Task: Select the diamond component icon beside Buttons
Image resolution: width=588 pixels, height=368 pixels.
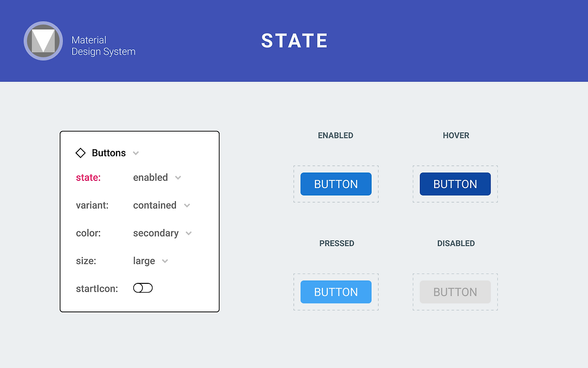Action: 81,152
